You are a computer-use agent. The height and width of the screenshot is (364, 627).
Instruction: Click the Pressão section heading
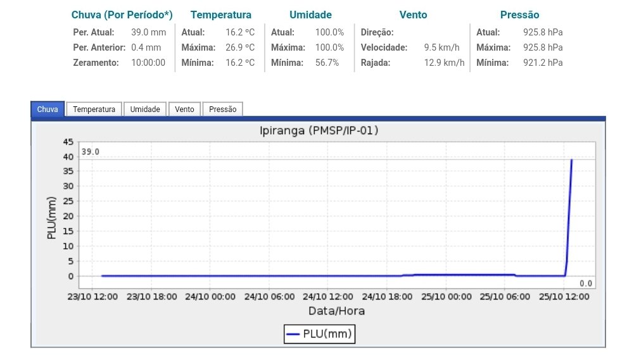coord(519,15)
